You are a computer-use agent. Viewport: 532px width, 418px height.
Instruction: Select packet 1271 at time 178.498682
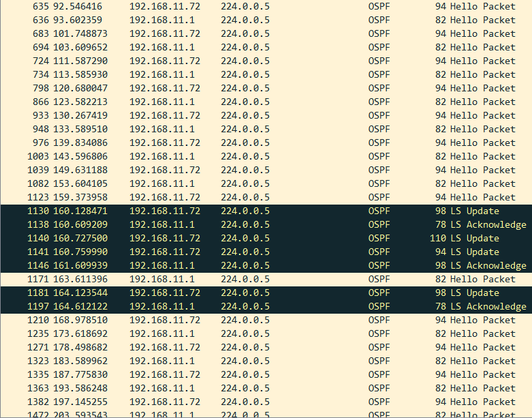[266, 347]
